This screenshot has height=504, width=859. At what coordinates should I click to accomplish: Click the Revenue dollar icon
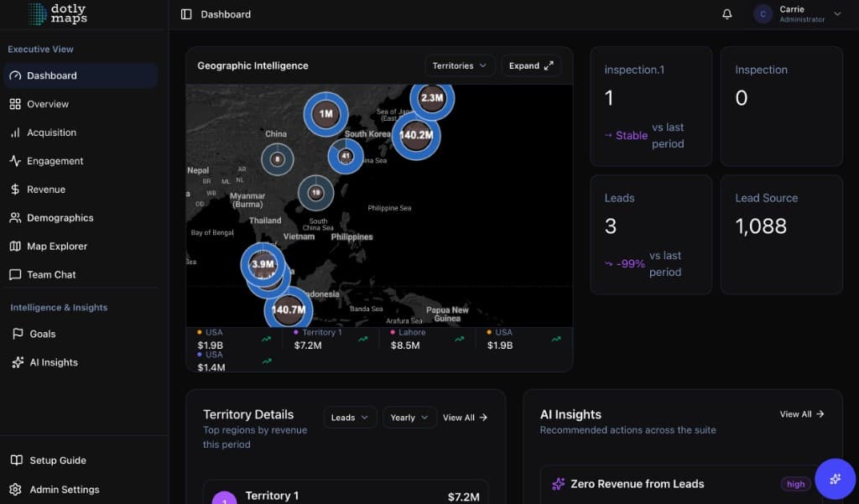tap(15, 190)
